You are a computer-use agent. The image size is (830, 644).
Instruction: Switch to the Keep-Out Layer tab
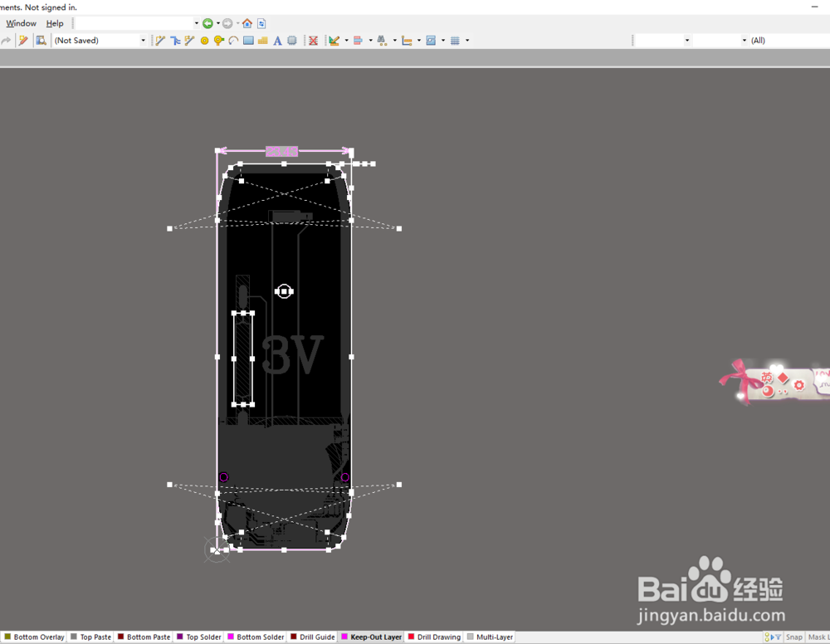click(372, 637)
